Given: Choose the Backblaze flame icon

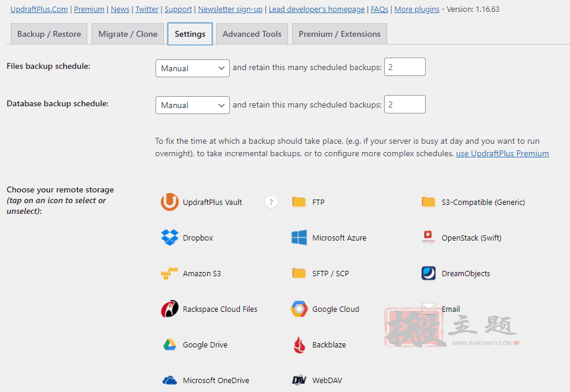Looking at the screenshot, I should (x=299, y=344).
